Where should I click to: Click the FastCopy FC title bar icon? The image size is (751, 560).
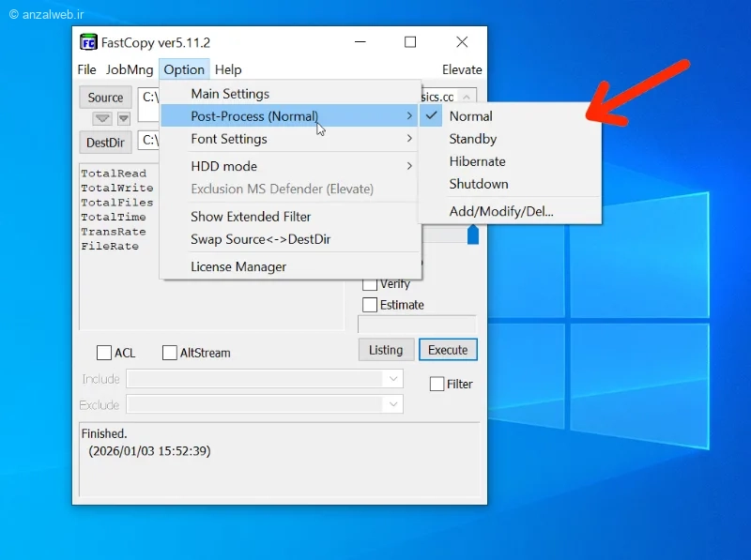tap(88, 42)
